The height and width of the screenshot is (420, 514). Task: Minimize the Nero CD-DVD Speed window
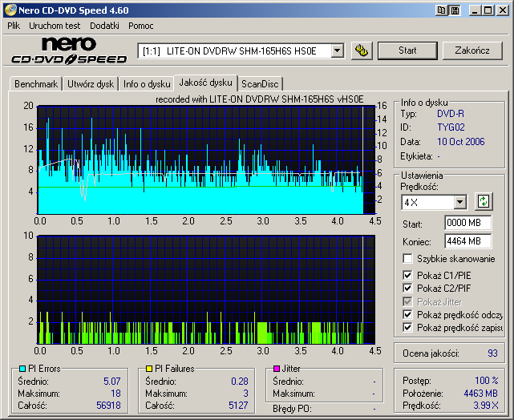[475, 10]
